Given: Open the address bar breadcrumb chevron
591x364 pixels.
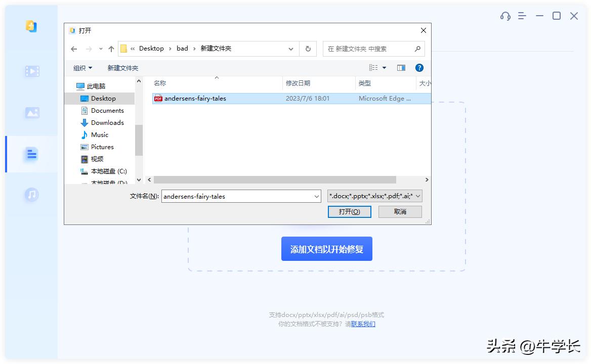Looking at the screenshot, I should pyautogui.click(x=291, y=49).
